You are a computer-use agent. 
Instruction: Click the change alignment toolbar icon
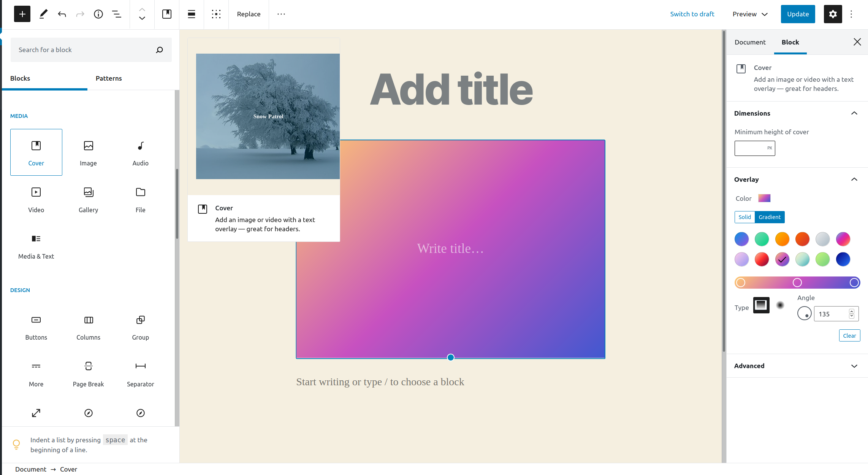(x=192, y=14)
